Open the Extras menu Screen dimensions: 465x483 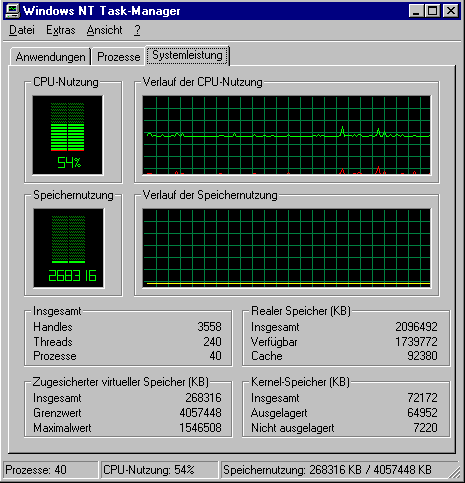[x=61, y=30]
